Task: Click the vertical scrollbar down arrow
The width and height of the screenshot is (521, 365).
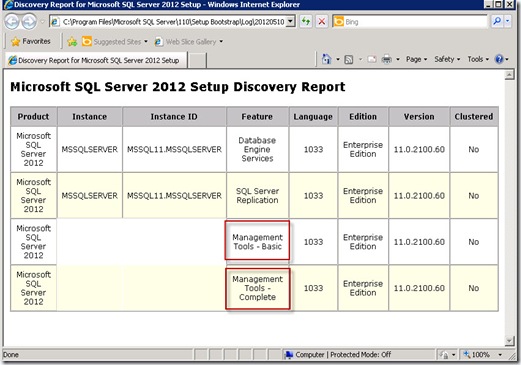Action: 509,341
